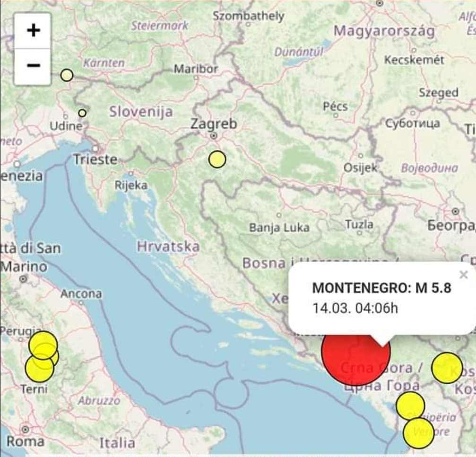Viewport: 476px width, 457px height.
Task: Select the upper yellow marker near Perugia
Action: (x=43, y=345)
